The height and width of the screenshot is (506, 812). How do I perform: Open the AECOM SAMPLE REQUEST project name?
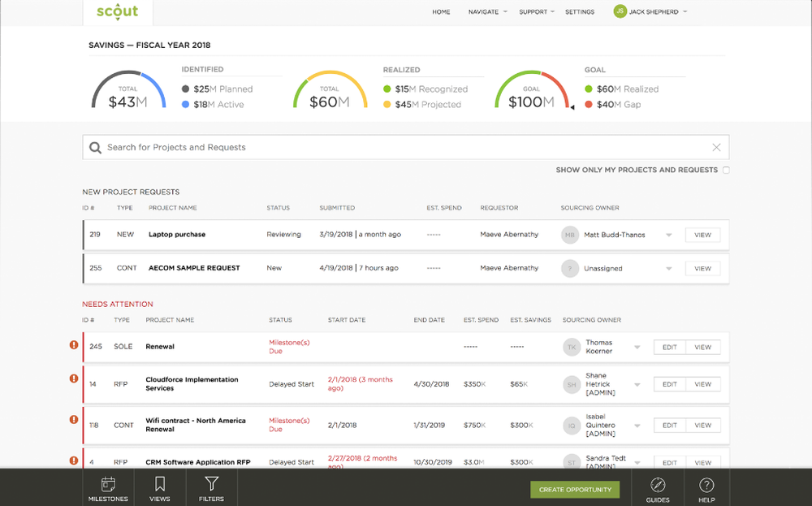point(194,268)
